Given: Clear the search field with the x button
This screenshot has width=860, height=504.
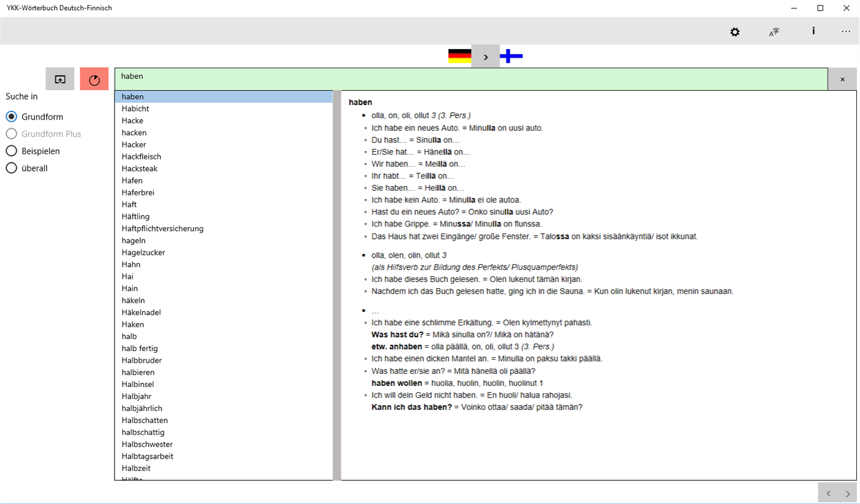Looking at the screenshot, I should (x=843, y=79).
